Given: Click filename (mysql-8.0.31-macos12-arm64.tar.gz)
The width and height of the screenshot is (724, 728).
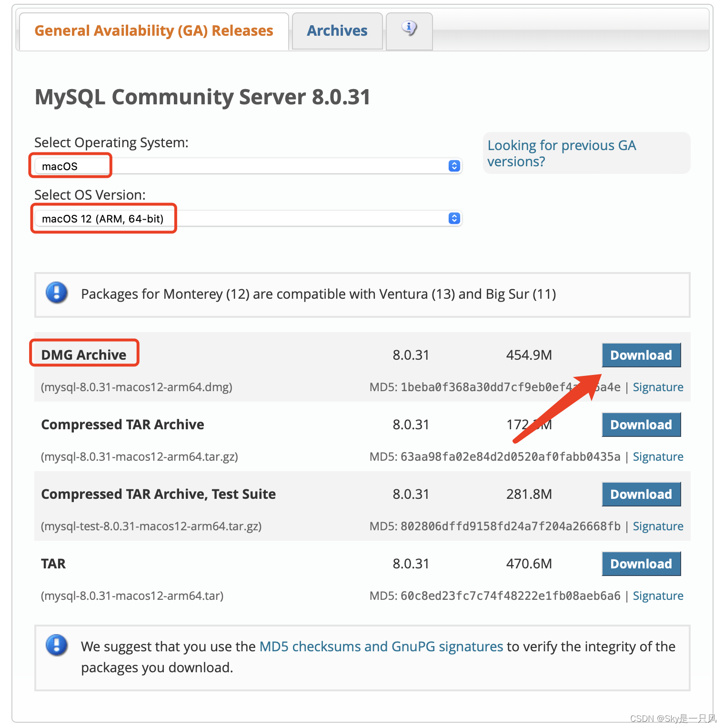Looking at the screenshot, I should (140, 456).
